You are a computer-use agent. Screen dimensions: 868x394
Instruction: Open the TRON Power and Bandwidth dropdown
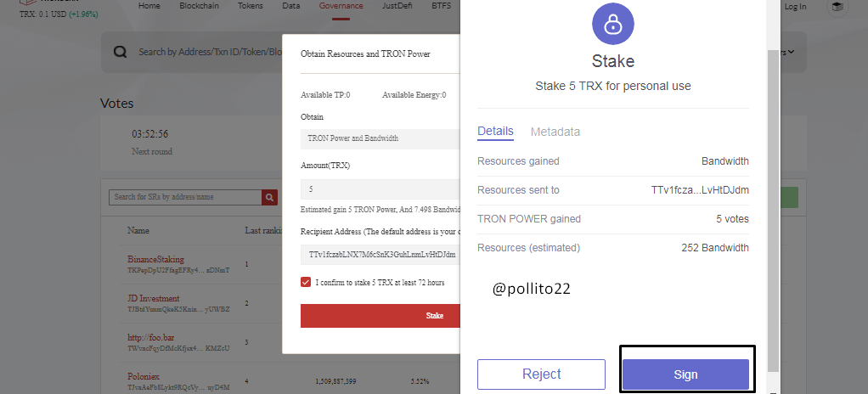tap(380, 138)
